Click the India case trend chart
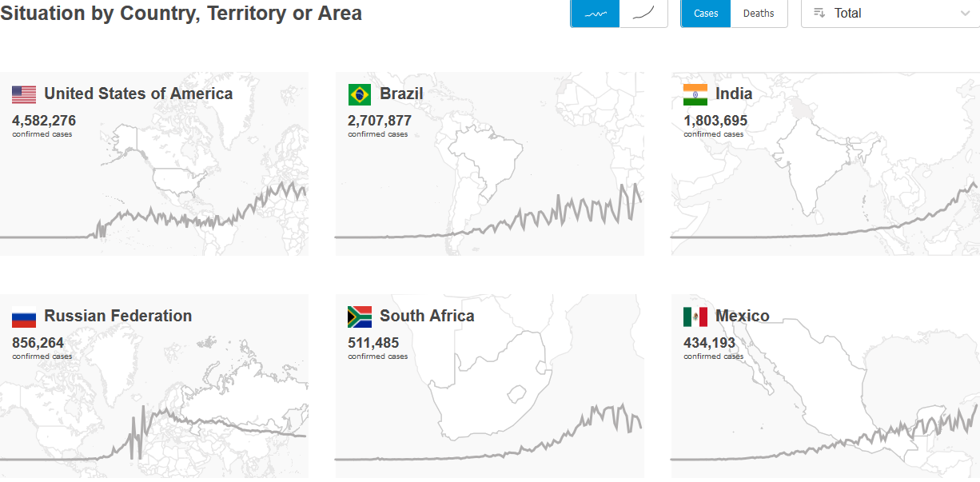The image size is (980, 482). 825,211
